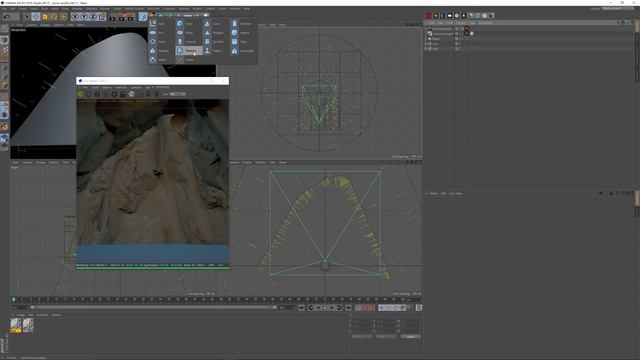Select the Scale tool in top toolbar
Viewport: 640px width, 360px height.
pos(44,17)
